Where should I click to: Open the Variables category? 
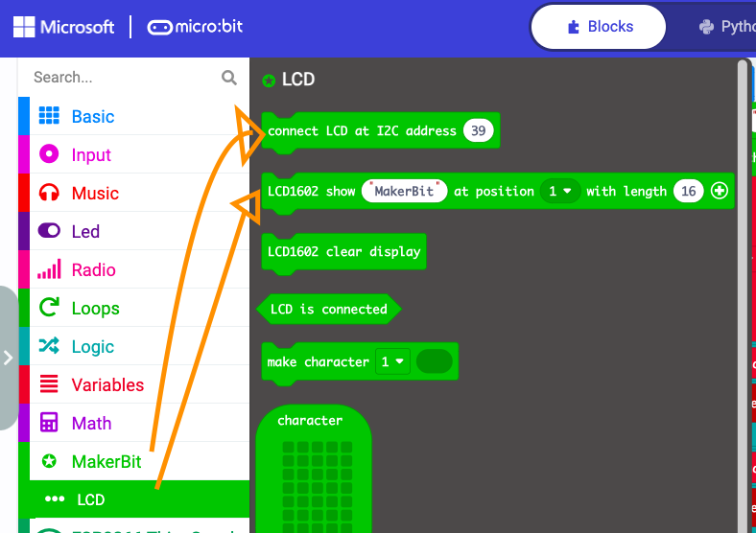[134, 384]
